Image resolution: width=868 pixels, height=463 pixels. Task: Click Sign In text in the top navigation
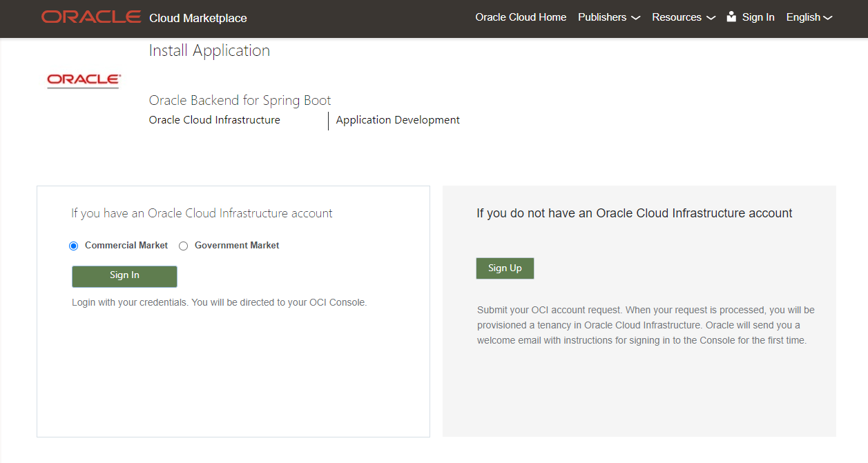[x=758, y=17]
